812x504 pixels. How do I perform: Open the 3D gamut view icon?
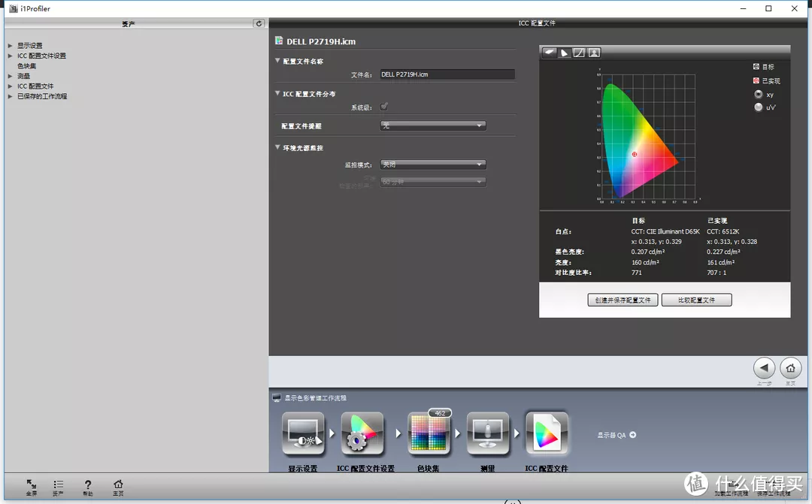coord(550,53)
